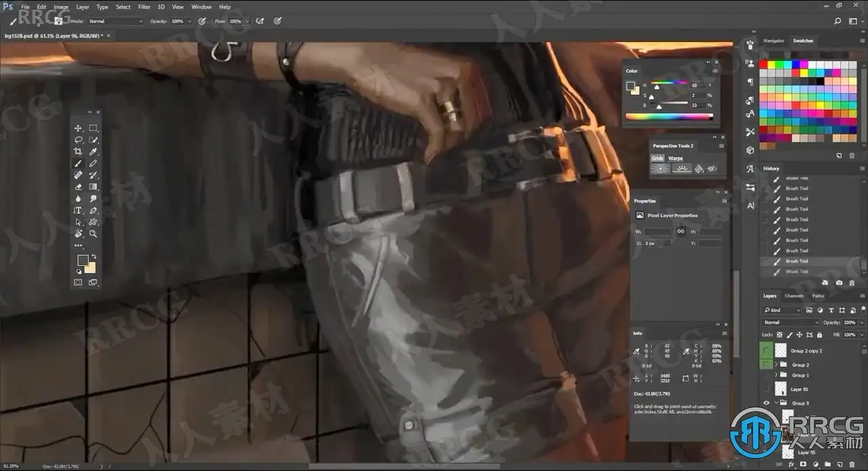
Task: Switch to the Channels tab
Action: [794, 296]
